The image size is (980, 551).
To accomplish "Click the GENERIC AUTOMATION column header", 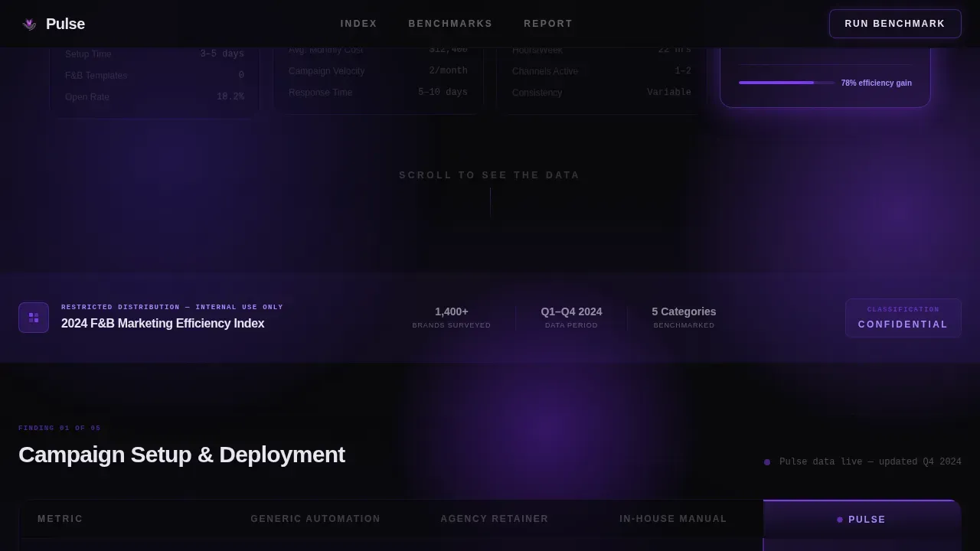I will 315,519.
